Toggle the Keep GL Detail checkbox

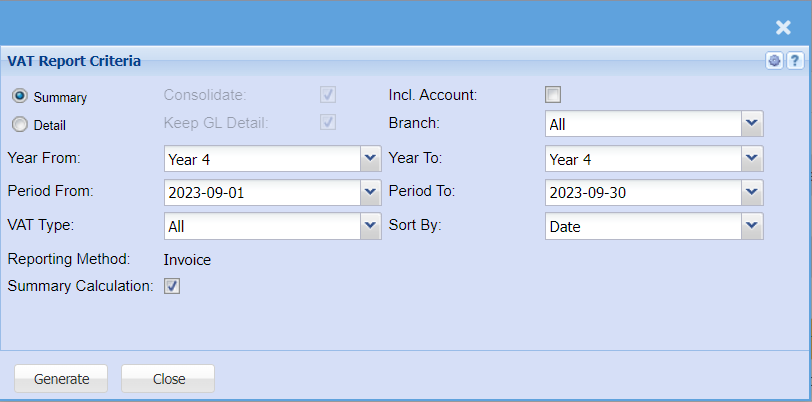click(328, 123)
